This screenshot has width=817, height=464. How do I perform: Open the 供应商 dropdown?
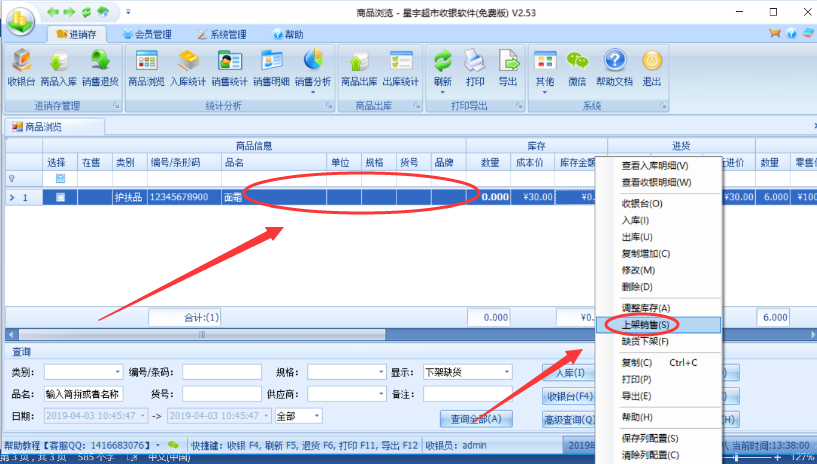coord(381,394)
